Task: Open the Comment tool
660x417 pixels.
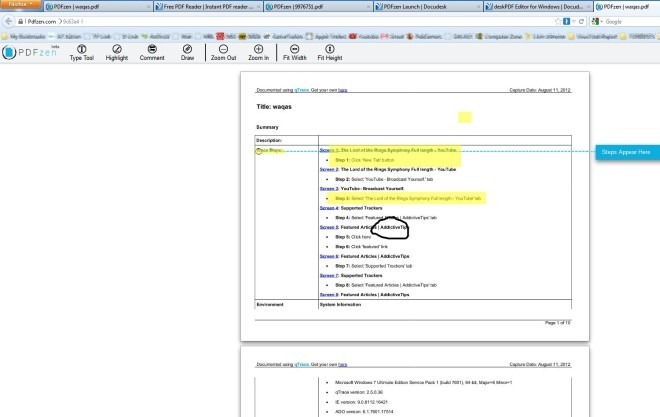Action: [152, 53]
